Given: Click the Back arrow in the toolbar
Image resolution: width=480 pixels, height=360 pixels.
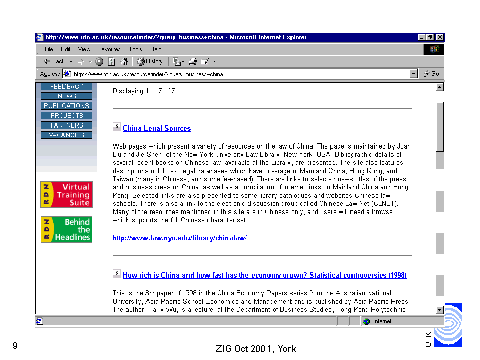Looking at the screenshot, I should click(47, 61).
